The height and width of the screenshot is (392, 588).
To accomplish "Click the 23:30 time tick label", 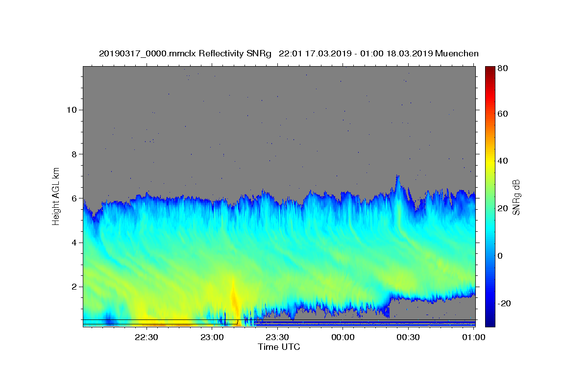I will 277,337.
